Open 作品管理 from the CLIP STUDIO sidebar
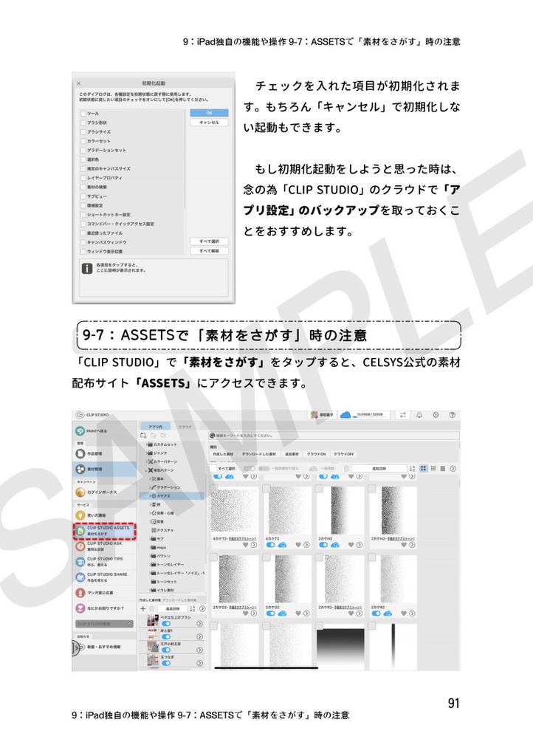The height and width of the screenshot is (756, 533). [x=105, y=454]
